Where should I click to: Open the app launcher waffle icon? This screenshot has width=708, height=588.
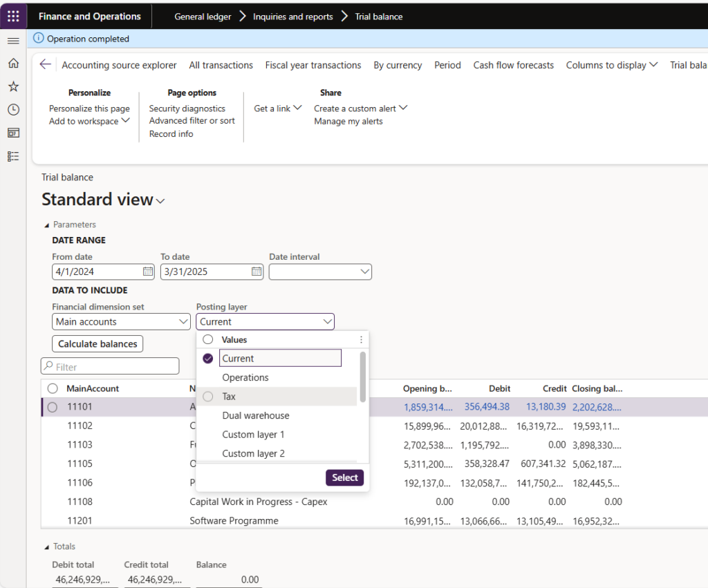pyautogui.click(x=13, y=17)
